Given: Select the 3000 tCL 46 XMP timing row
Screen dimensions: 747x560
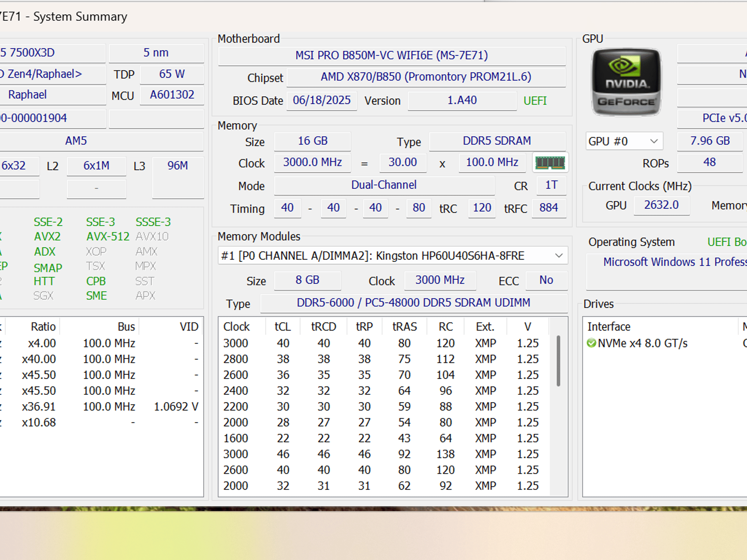Looking at the screenshot, I should coord(384,454).
